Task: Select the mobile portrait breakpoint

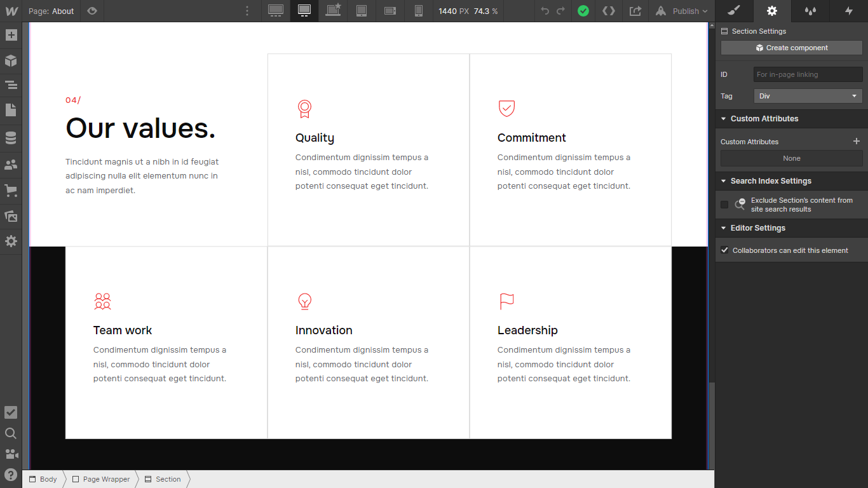Action: pos(418,11)
